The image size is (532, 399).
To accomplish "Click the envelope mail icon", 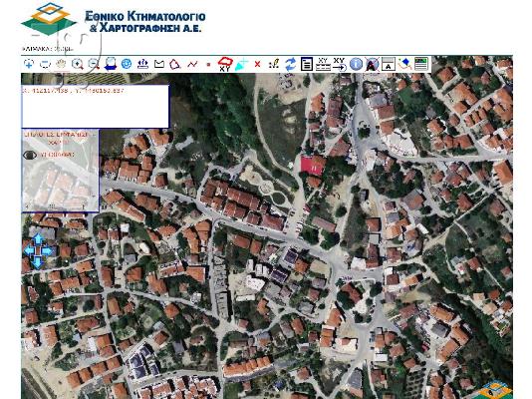I will (x=159, y=64).
